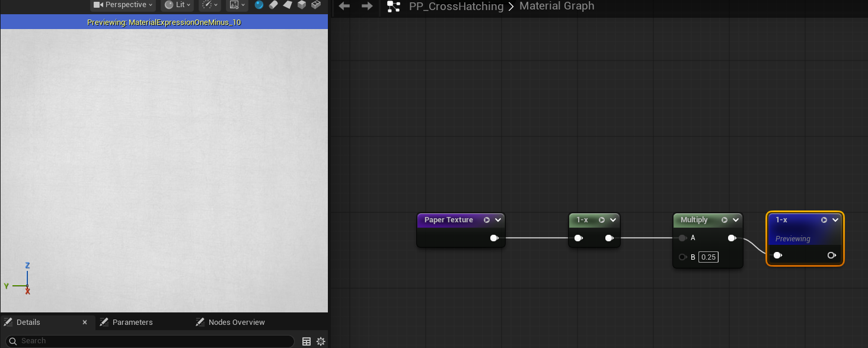Select the plane preview mesh icon
This screenshot has height=348, width=868.
pyautogui.click(x=288, y=5)
